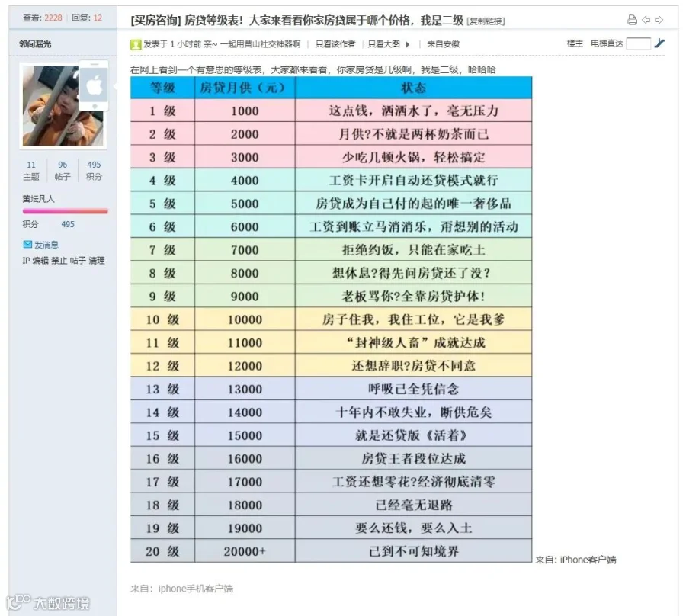Click table cell '少吃几顿火锅，轻松搞定'
This screenshot has width=686, height=616.
(413, 157)
